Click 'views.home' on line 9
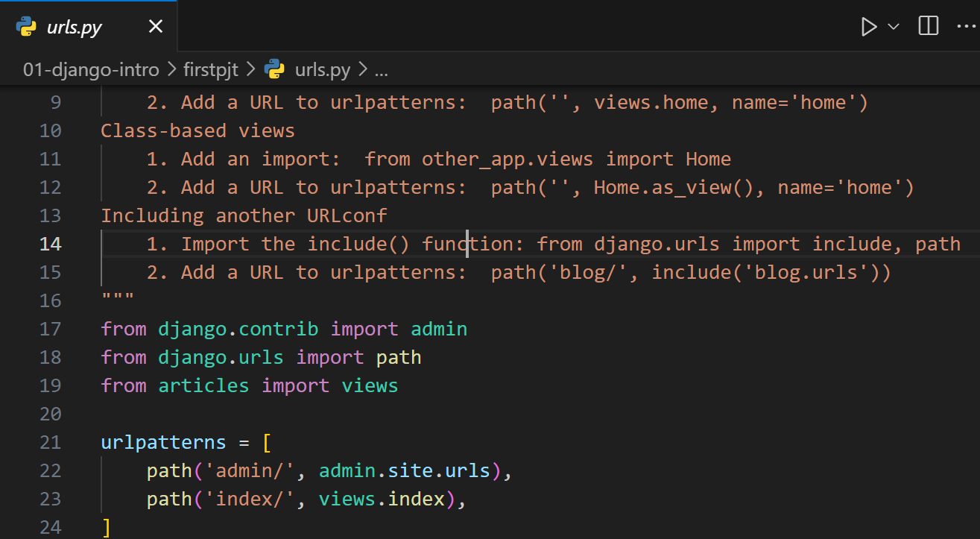Image resolution: width=980 pixels, height=539 pixels. click(651, 102)
